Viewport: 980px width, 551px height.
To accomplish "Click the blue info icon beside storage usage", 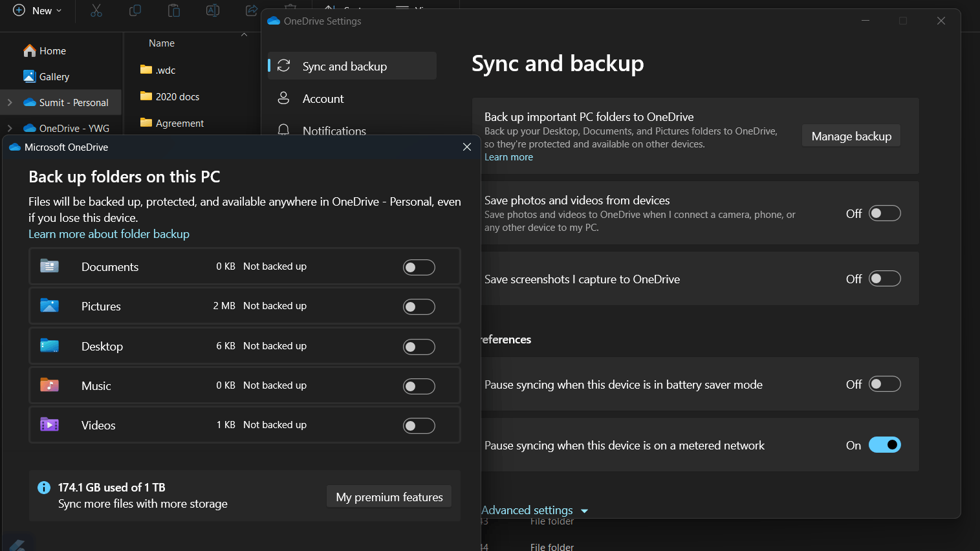I will coord(44,488).
